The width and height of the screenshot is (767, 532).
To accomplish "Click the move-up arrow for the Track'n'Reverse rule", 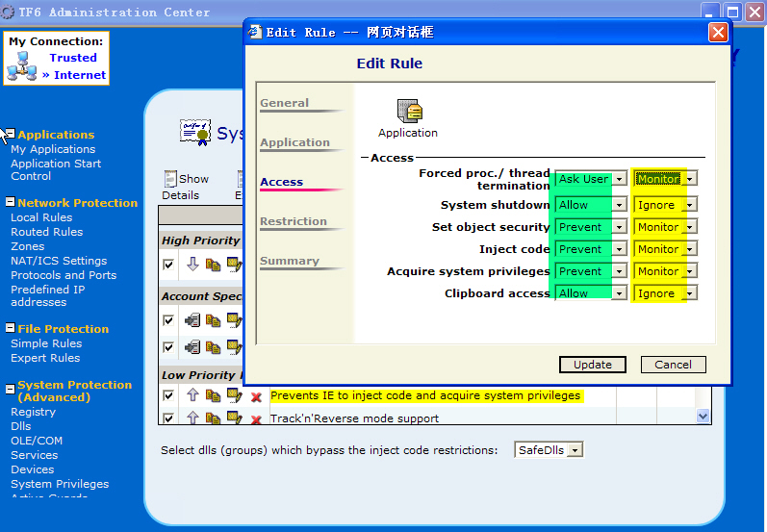I will [x=192, y=418].
